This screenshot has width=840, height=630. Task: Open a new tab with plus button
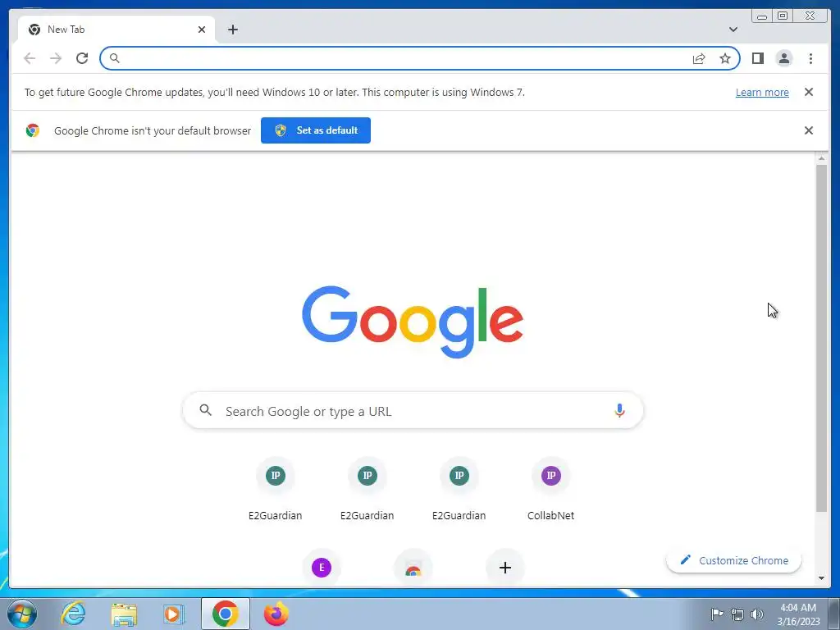232,30
